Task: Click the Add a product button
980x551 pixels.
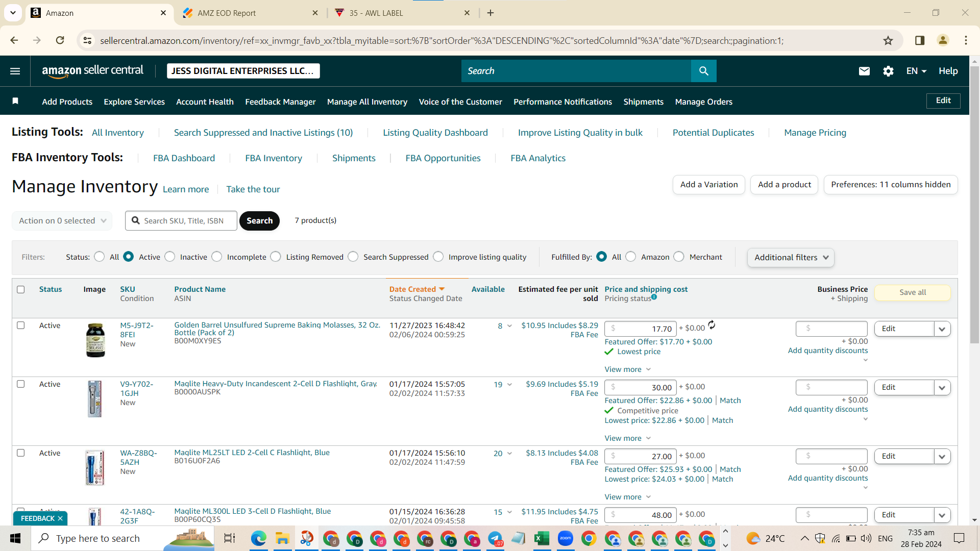Action: click(784, 184)
